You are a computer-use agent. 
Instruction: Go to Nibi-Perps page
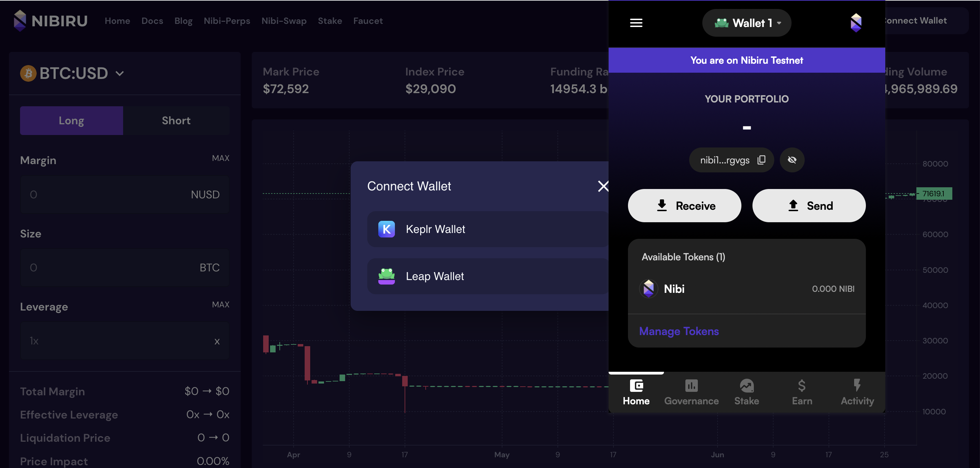tap(227, 21)
